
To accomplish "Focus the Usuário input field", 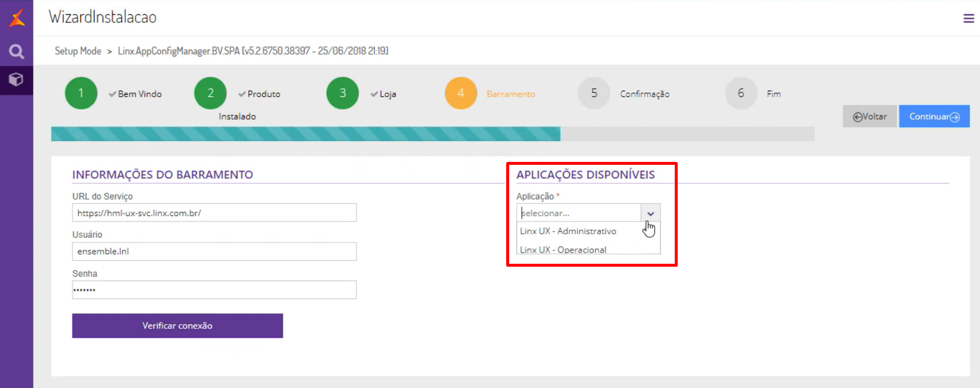I will pyautogui.click(x=215, y=251).
